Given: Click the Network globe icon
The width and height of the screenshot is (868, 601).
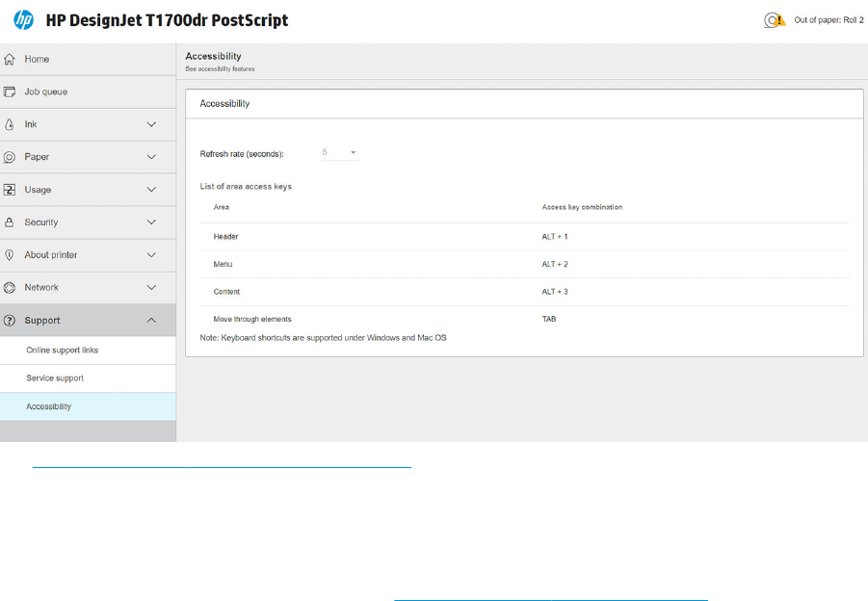Looking at the screenshot, I should (10, 288).
